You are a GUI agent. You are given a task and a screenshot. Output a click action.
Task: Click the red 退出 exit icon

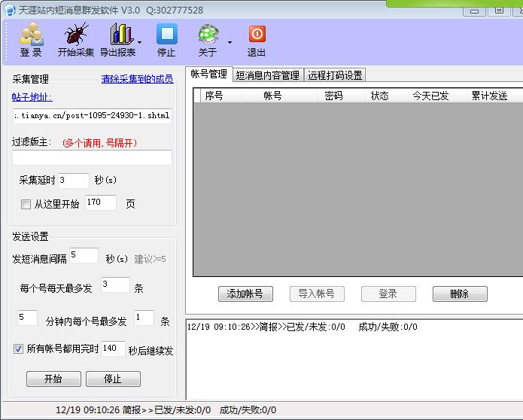tap(257, 35)
